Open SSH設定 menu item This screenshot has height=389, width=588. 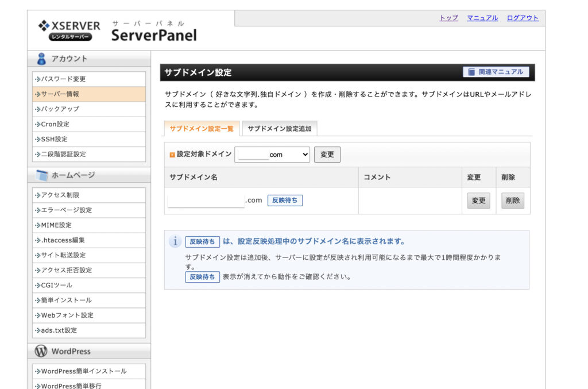(89, 139)
